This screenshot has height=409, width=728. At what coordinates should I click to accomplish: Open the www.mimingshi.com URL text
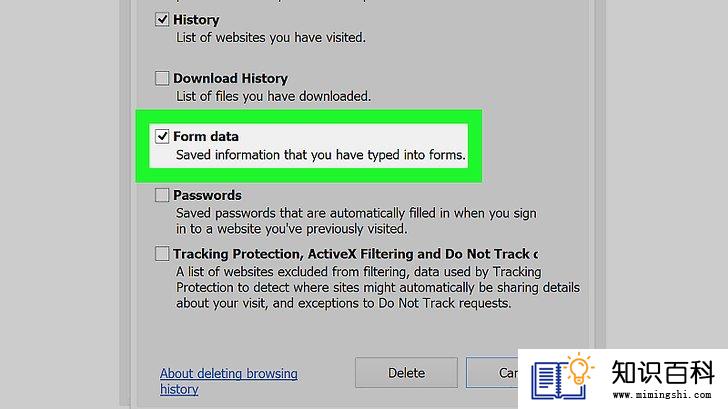[x=662, y=395]
